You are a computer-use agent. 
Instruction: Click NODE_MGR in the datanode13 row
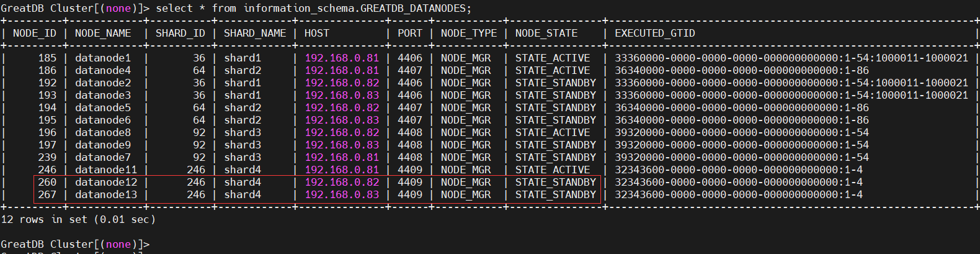click(x=466, y=195)
